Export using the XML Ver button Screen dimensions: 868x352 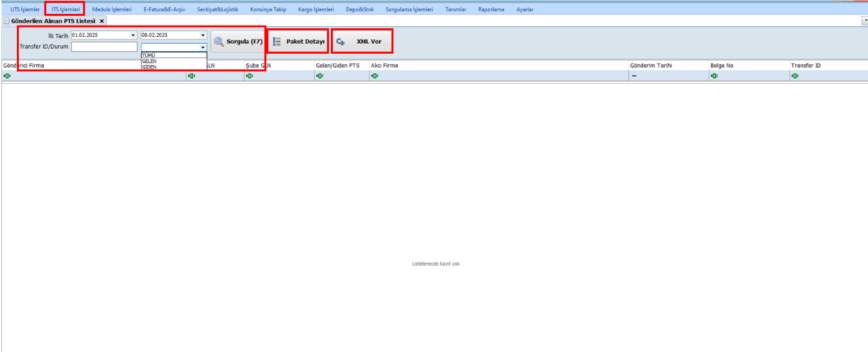[362, 42]
